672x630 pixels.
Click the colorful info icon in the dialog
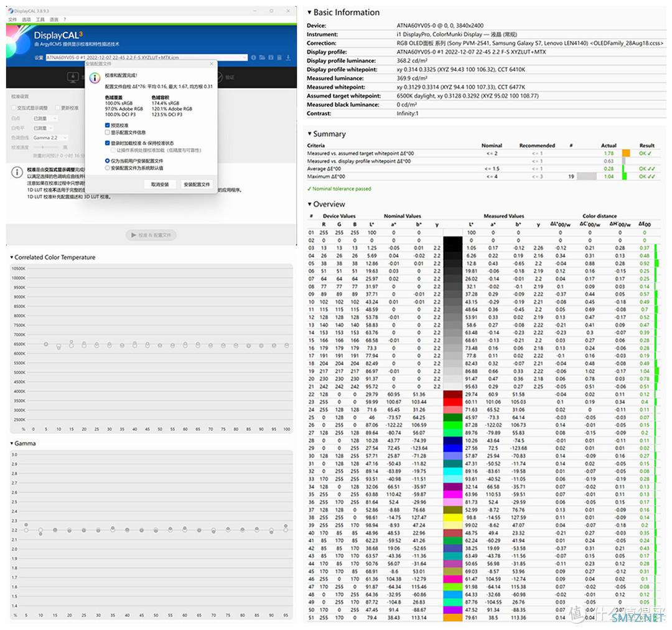point(95,78)
